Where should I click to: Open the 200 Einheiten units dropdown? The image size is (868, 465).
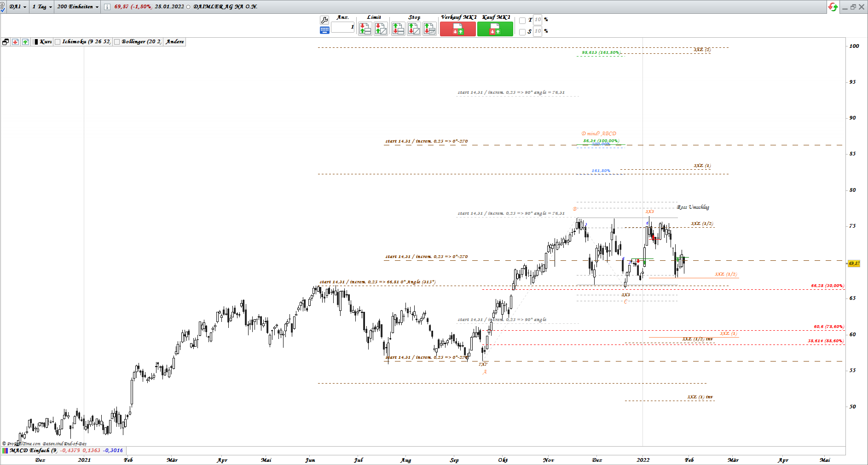click(78, 7)
